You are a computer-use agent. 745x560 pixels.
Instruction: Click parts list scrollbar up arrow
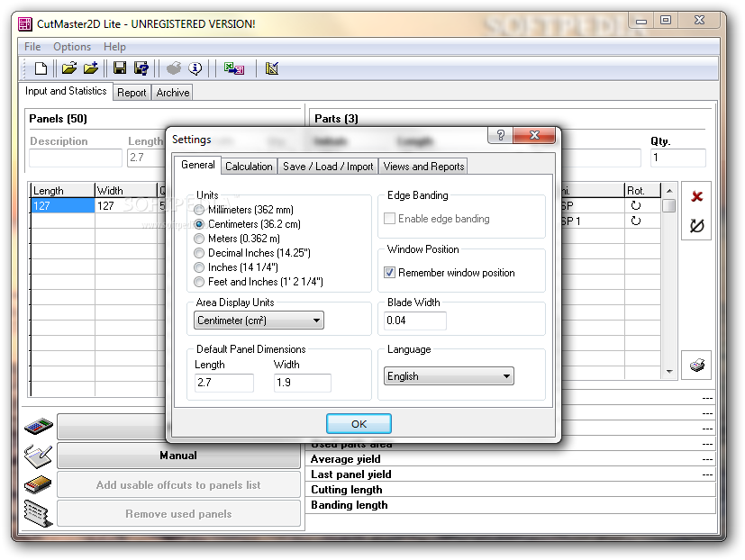point(669,191)
